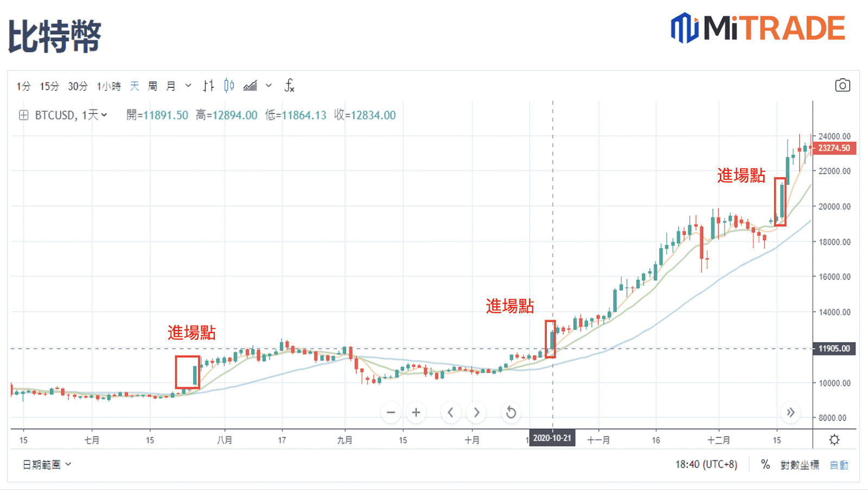Click the 十月 time axis label

pos(472,440)
